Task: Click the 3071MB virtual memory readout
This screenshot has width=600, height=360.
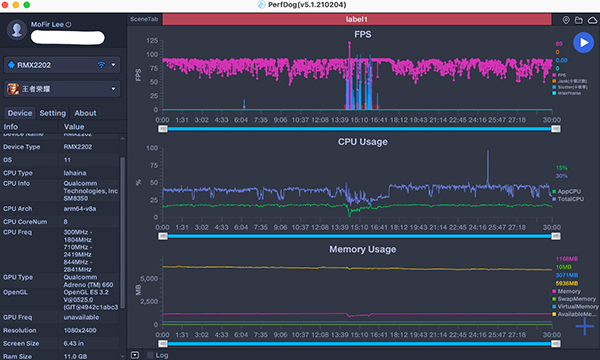Action: [x=567, y=275]
